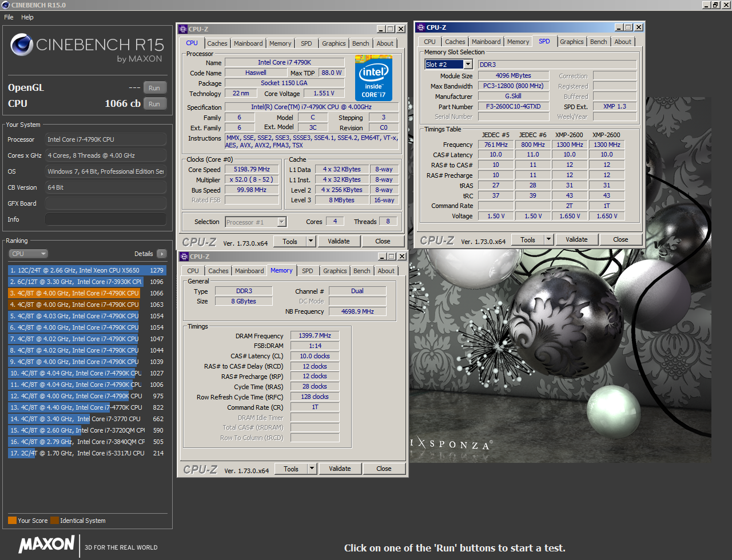Viewport: 732px width, 560px height.
Task: Expand ranking Details arrow button
Action: click(x=162, y=254)
